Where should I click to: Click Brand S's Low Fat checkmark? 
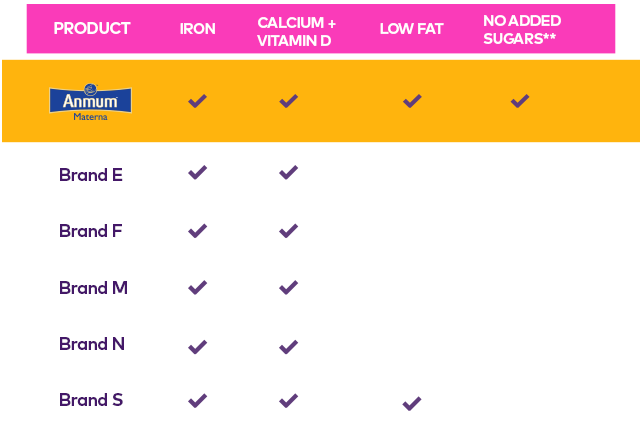point(412,403)
